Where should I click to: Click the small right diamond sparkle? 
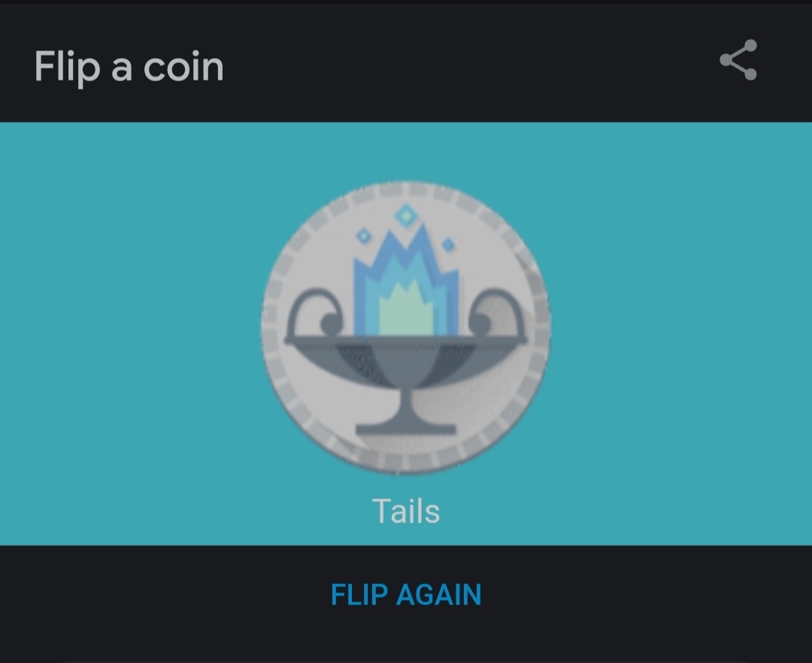(448, 245)
